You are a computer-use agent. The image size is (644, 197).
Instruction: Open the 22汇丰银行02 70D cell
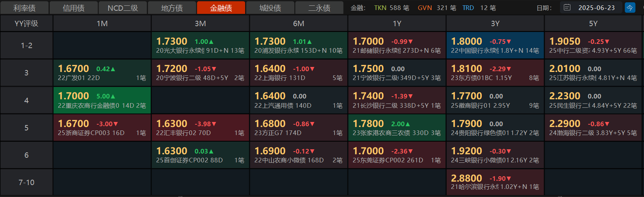pos(200,128)
